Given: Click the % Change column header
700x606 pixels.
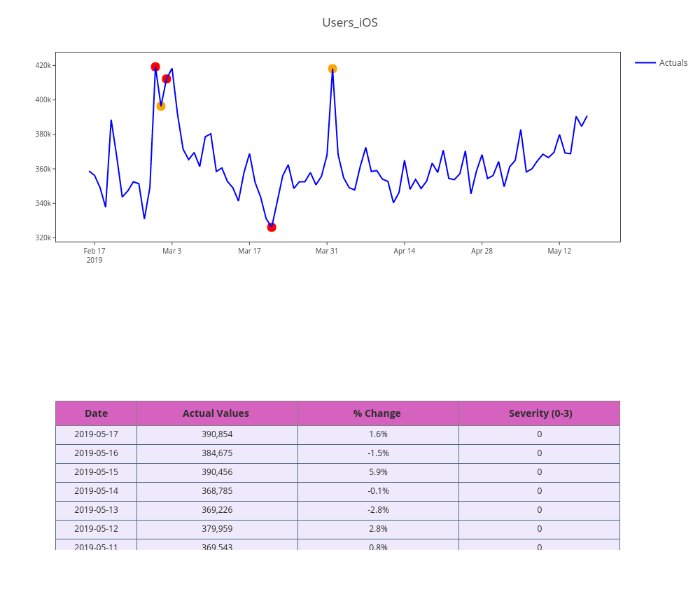Looking at the screenshot, I should click(377, 413).
